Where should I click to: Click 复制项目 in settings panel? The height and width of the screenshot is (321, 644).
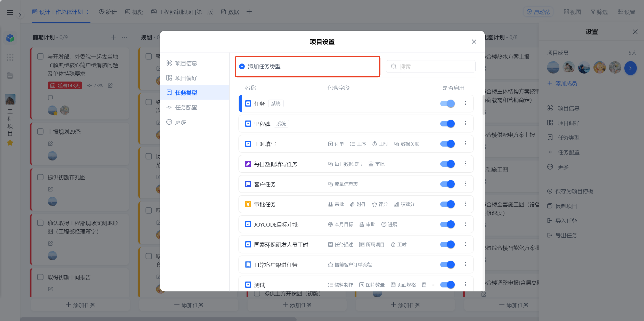(562, 206)
